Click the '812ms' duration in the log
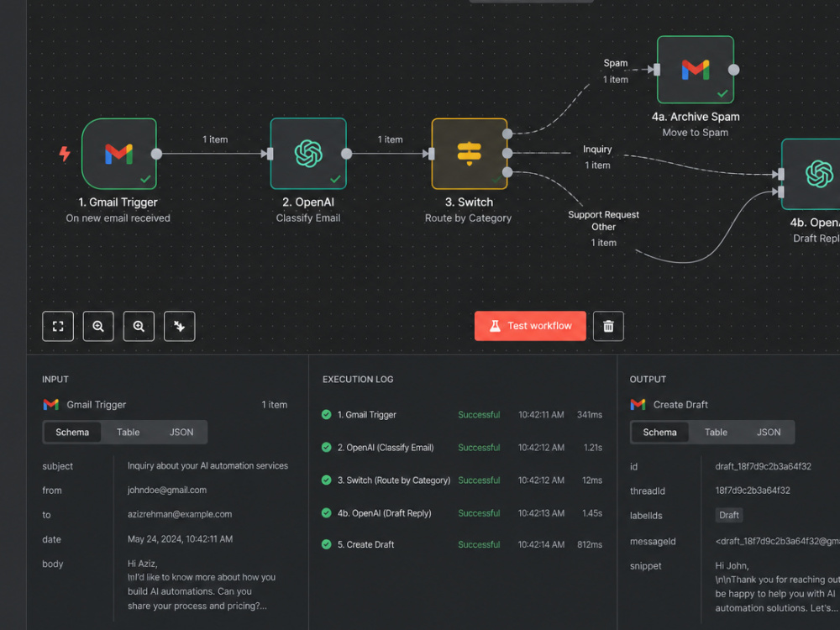Screen dimensions: 840x630 [x=590, y=544]
